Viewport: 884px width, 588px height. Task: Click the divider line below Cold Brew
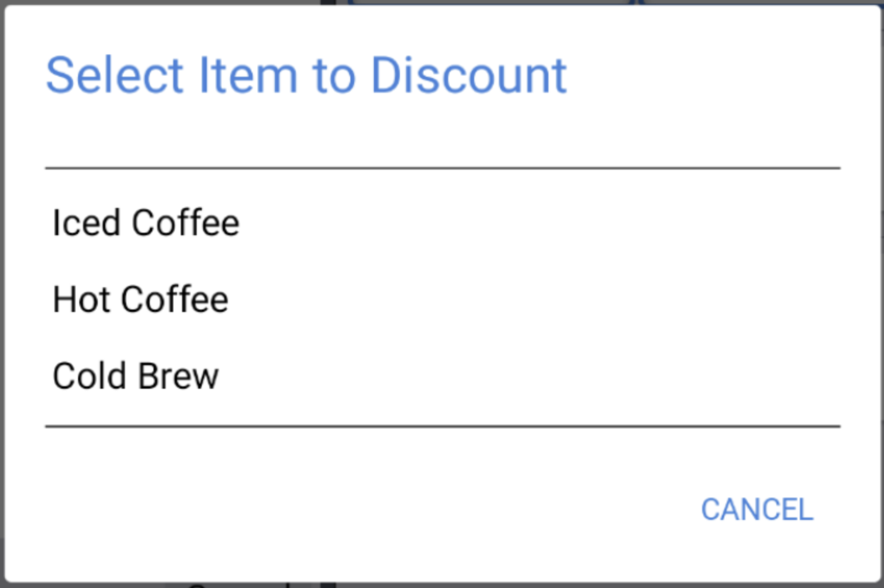[x=443, y=425]
